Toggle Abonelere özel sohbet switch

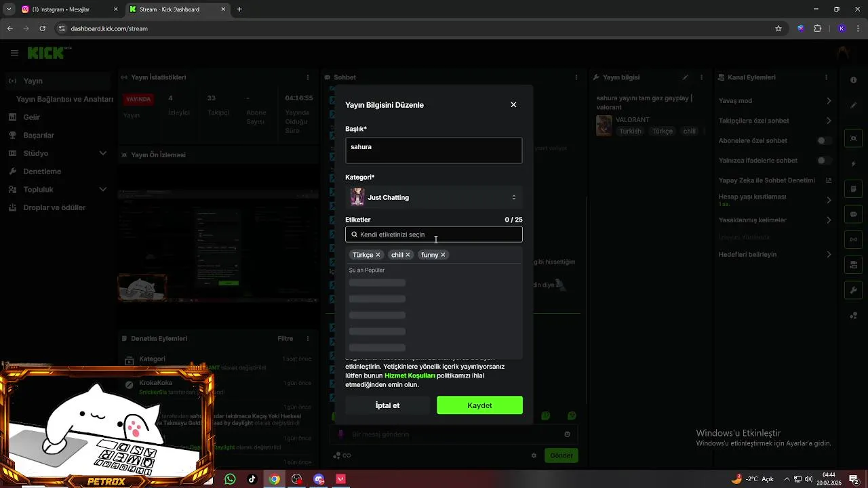click(824, 141)
